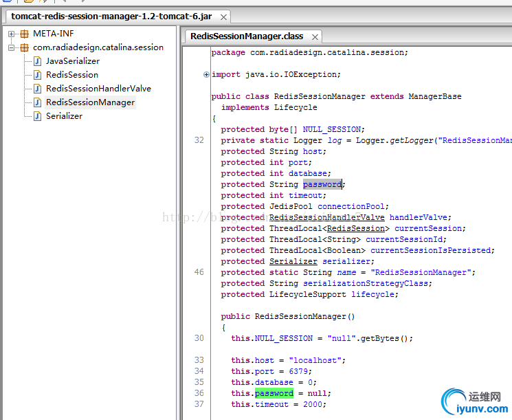Click line number 32 in gutter
The image size is (512, 420).
(x=199, y=140)
